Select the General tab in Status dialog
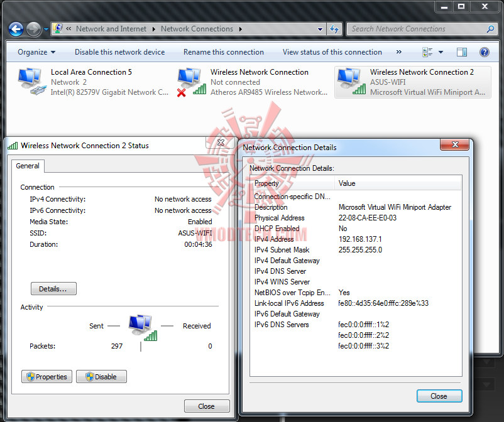Screen dimensions: 504x422 (x=28, y=166)
